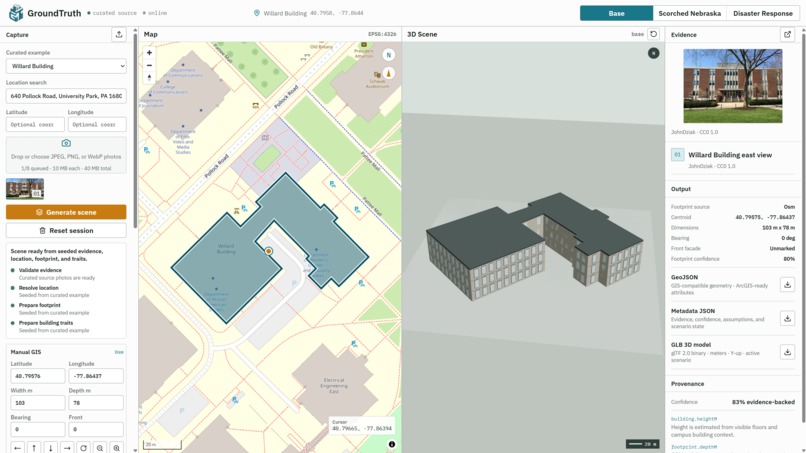Image resolution: width=806 pixels, height=453 pixels.
Task: Open Evidence in new window icon
Action: click(787, 34)
